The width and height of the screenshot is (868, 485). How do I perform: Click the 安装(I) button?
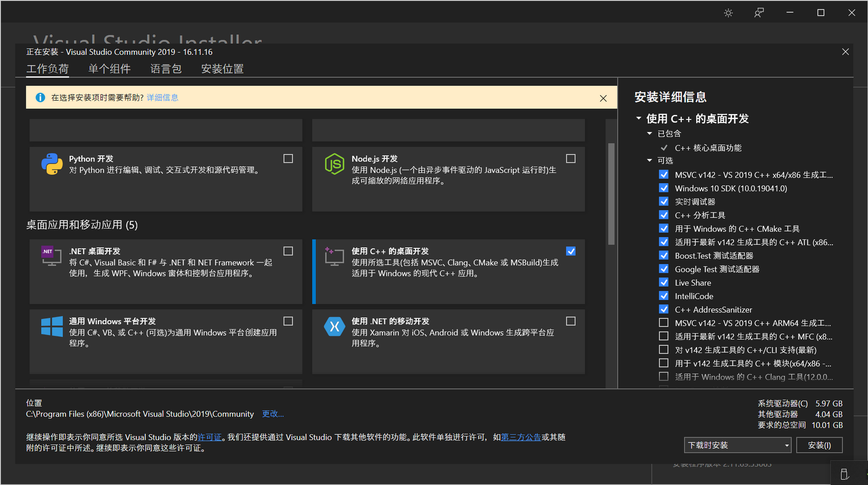pyautogui.click(x=819, y=445)
